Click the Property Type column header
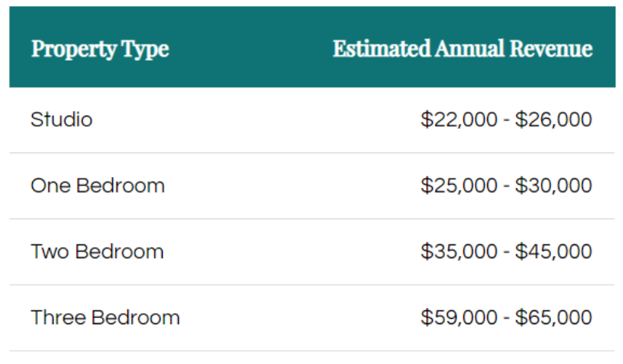Screen dimensions: 623x364 [100, 49]
